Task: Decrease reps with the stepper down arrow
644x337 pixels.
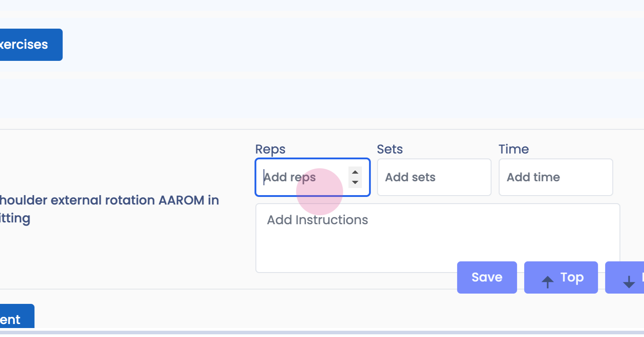Action: [355, 182]
